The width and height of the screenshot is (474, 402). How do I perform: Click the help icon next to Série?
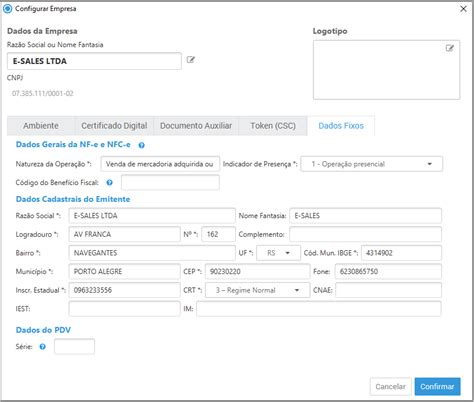pyautogui.click(x=42, y=347)
